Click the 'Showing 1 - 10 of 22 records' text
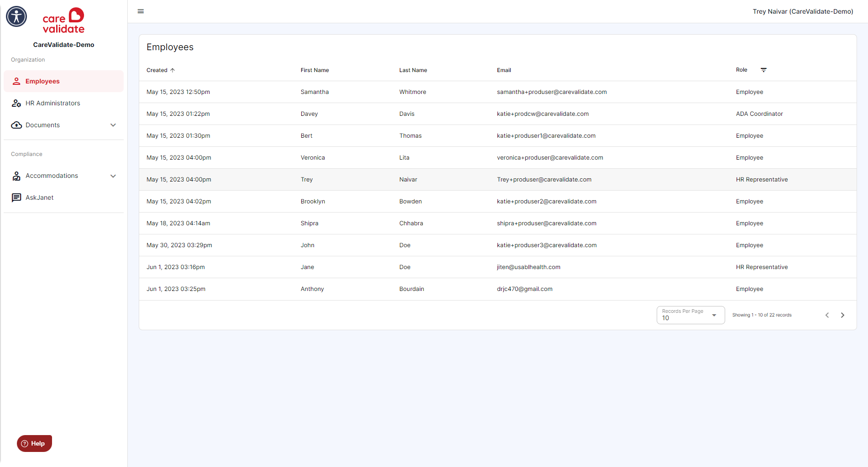The height and width of the screenshot is (467, 868). coord(762,315)
